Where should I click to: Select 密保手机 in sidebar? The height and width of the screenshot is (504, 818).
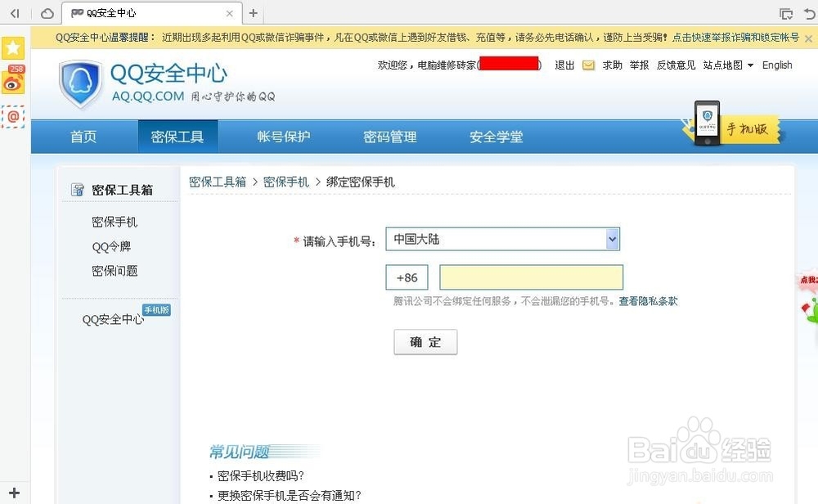115,223
